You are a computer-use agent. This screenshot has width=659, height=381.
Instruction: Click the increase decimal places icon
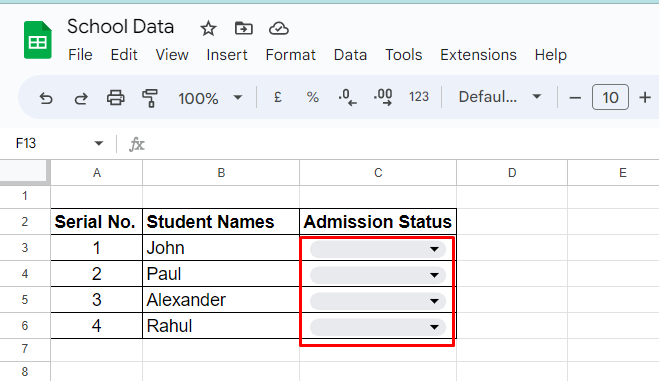(x=383, y=97)
